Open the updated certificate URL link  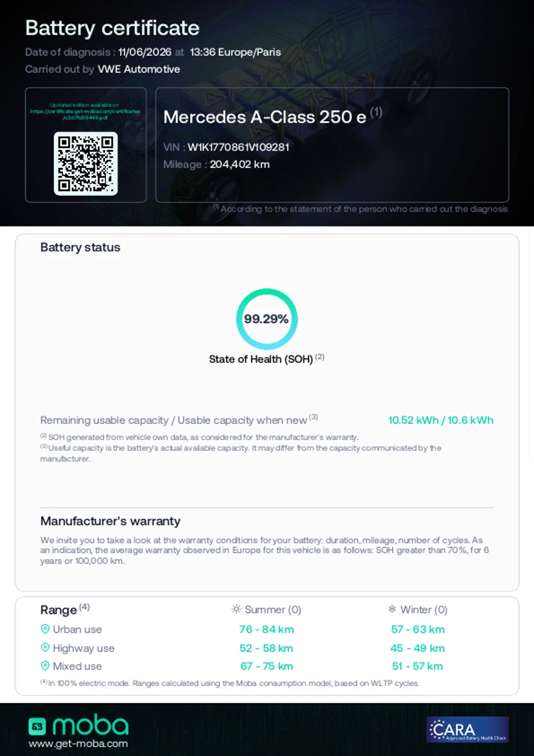[86, 111]
